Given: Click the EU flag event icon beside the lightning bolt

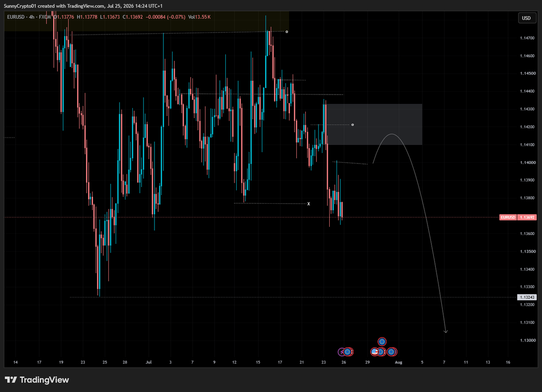Looking at the screenshot, I should (348, 351).
